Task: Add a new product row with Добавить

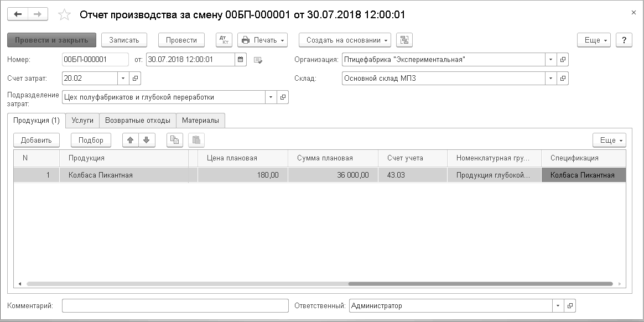Action: click(x=37, y=140)
